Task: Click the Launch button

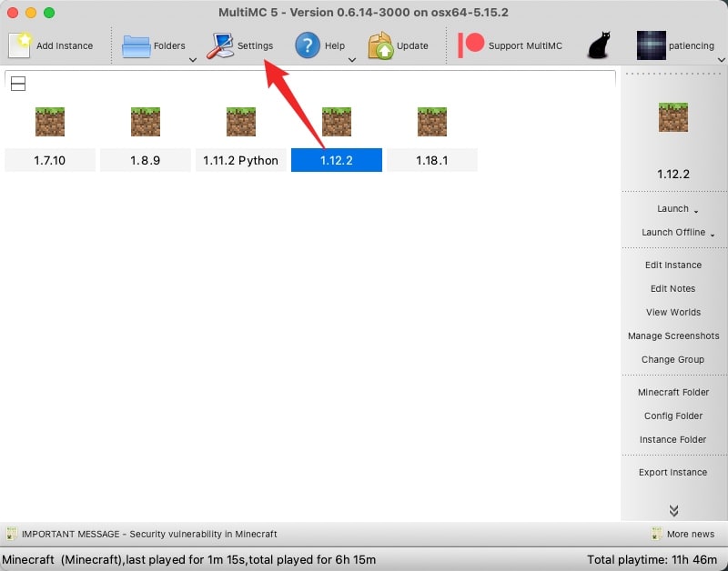Action: pyautogui.click(x=672, y=209)
